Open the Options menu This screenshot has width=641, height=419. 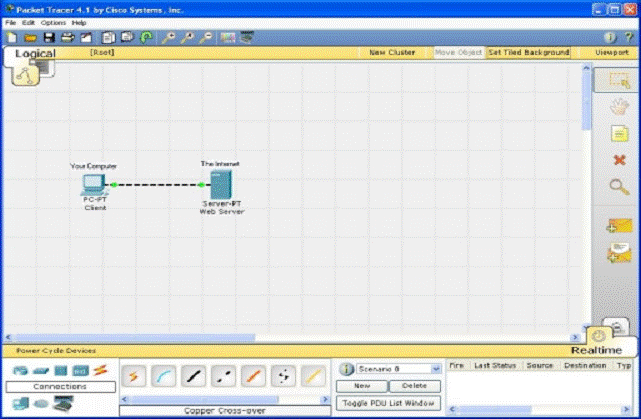point(53,22)
